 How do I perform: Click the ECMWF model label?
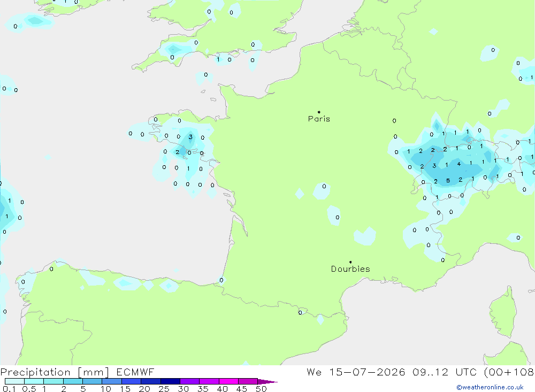135,372
